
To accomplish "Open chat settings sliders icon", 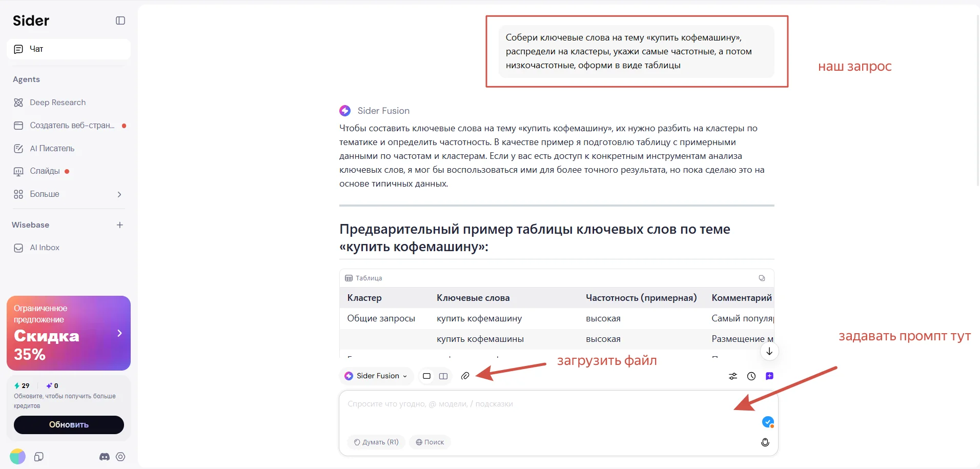I will pyautogui.click(x=733, y=376).
